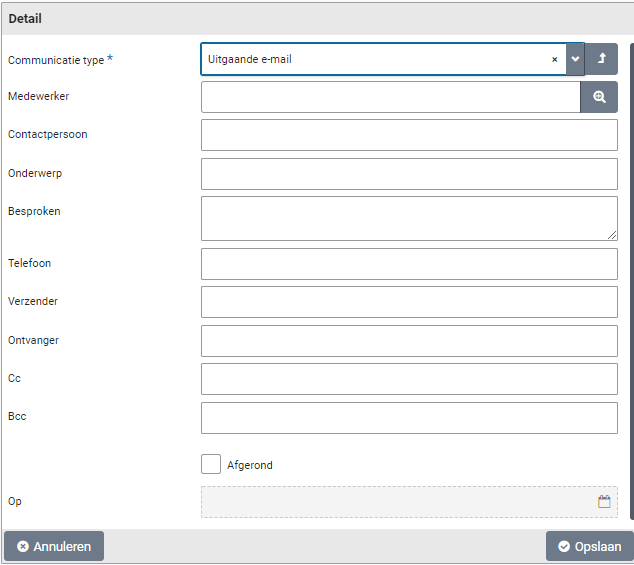Image resolution: width=634 pixels, height=565 pixels.
Task: Click inside the Besproken text area
Action: (409, 218)
